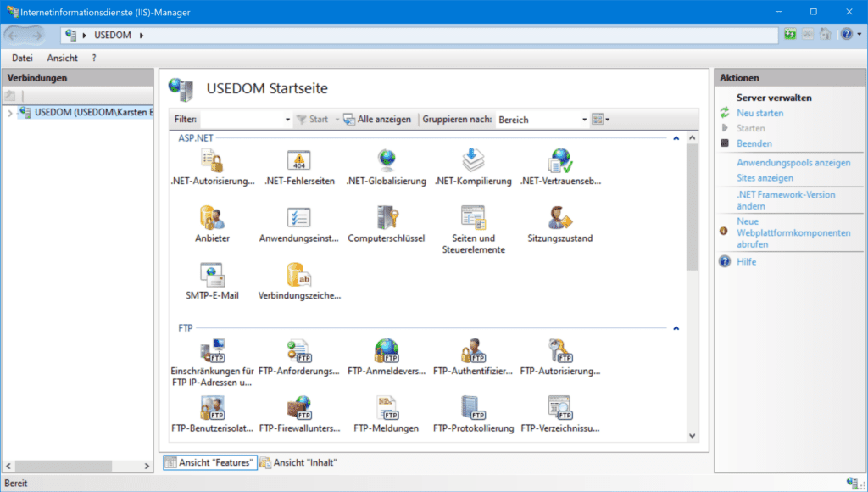Open the FTP-Protokollierung icon

coord(473,408)
